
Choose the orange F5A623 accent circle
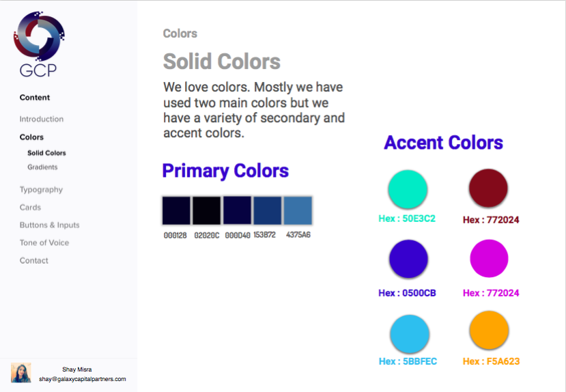click(489, 330)
